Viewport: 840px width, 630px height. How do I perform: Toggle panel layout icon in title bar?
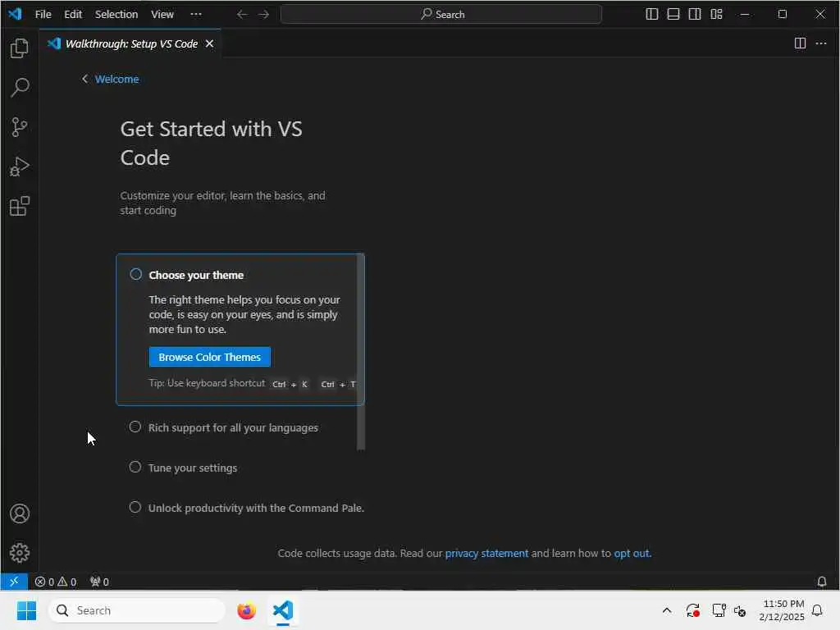(x=673, y=15)
